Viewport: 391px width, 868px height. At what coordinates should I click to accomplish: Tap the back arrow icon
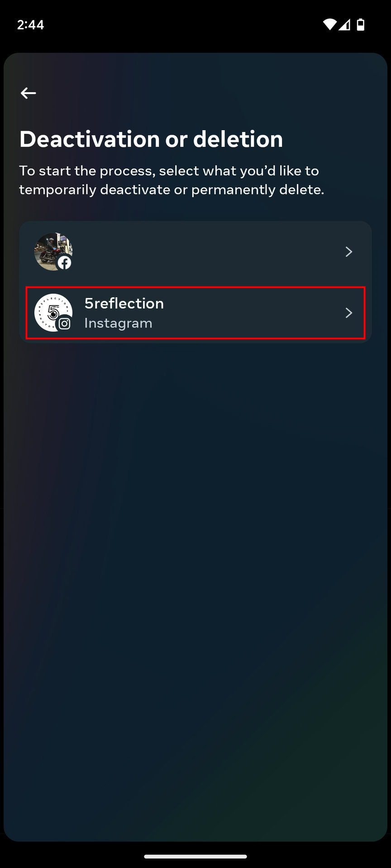(x=28, y=93)
